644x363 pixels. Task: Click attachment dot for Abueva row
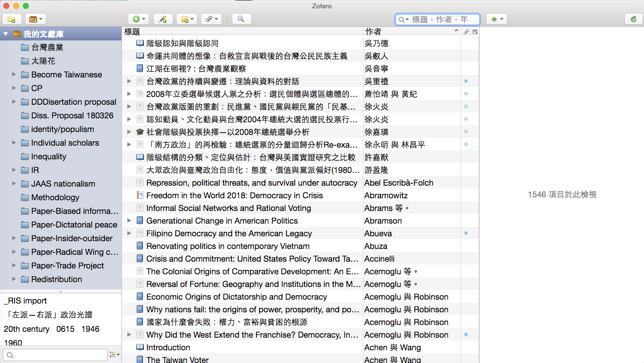coord(466,233)
